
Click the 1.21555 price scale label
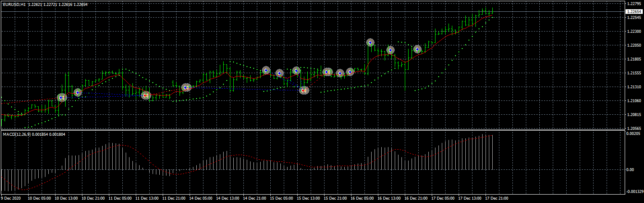click(633, 73)
